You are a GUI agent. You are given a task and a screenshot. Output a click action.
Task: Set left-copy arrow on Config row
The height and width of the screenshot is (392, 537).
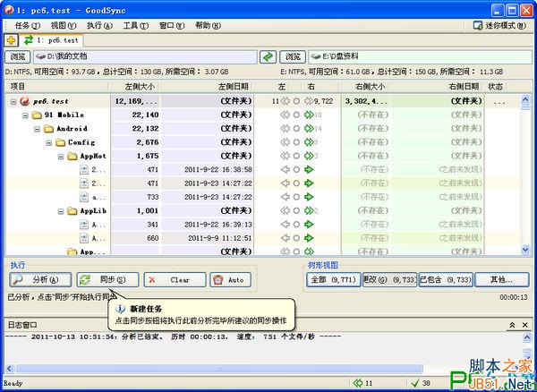coord(285,142)
